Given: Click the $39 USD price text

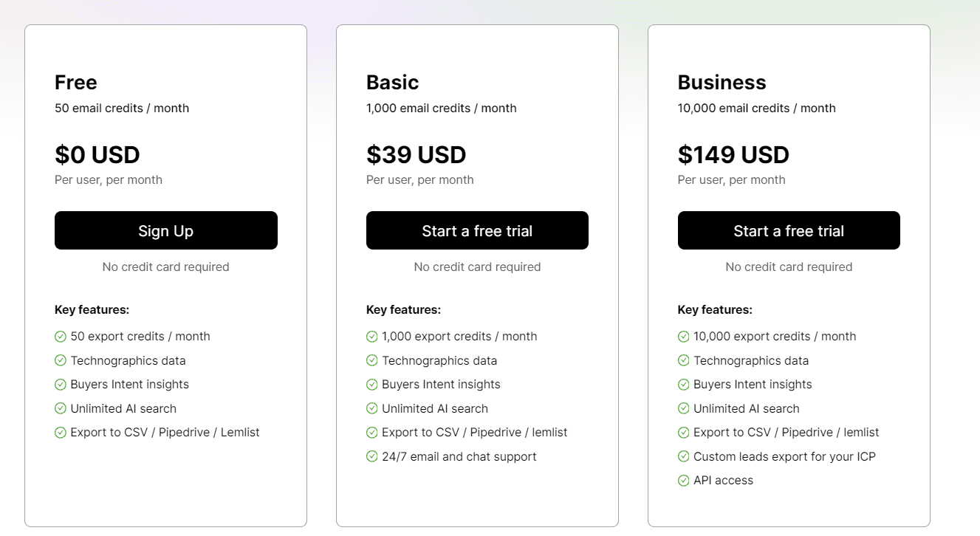Looking at the screenshot, I should [x=416, y=154].
